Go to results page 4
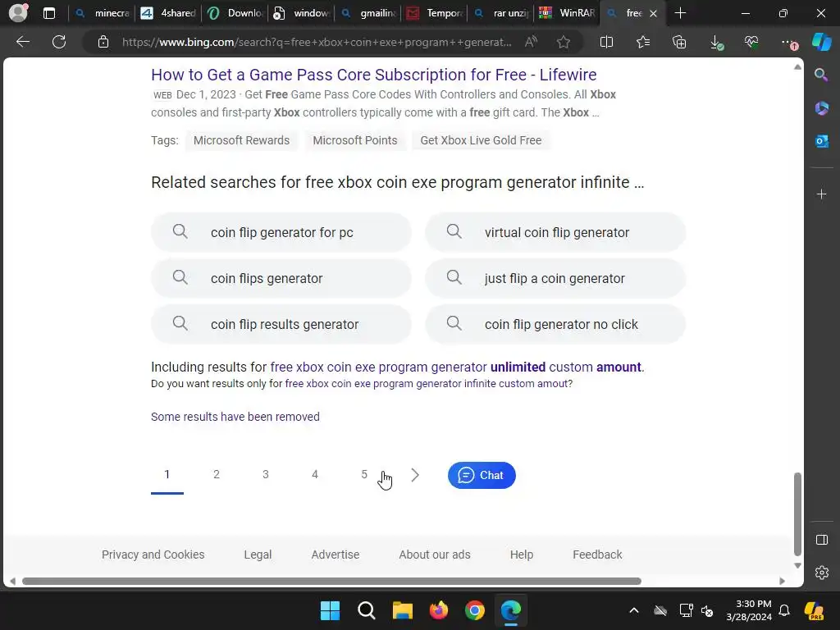 pyautogui.click(x=315, y=475)
